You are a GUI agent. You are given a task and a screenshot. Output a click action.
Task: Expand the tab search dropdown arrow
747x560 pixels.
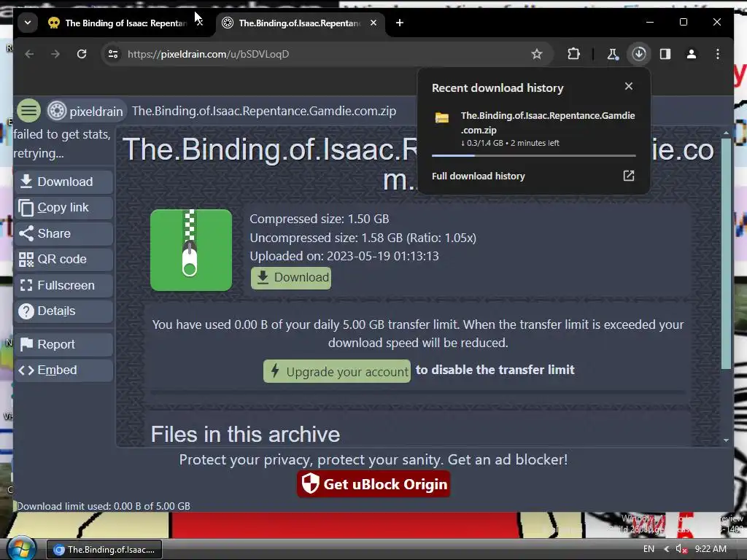[28, 23]
